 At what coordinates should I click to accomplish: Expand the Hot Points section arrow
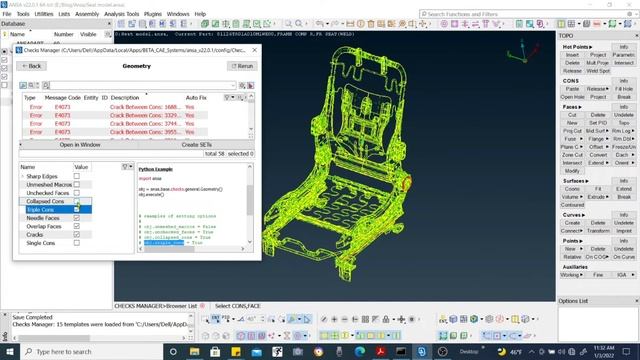pyautogui.click(x=590, y=47)
